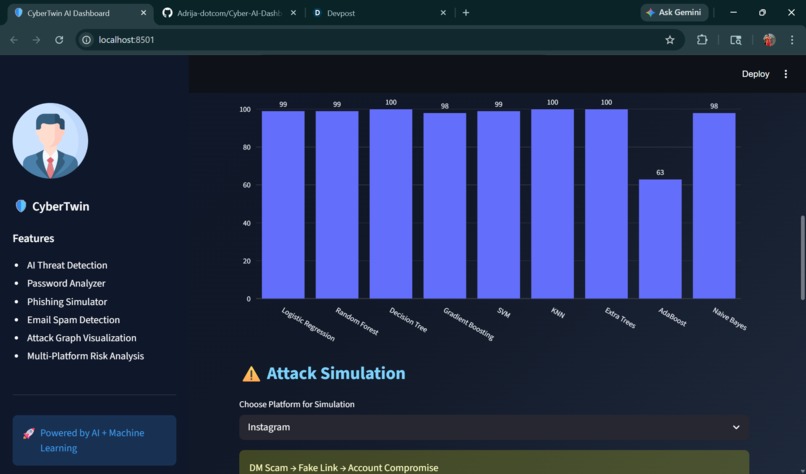Viewport: 806px width, 474px height.
Task: Click the browser forward arrow
Action: pyautogui.click(x=36, y=40)
